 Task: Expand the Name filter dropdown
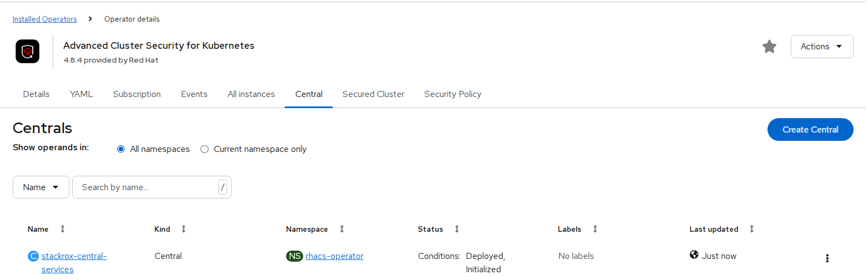41,187
